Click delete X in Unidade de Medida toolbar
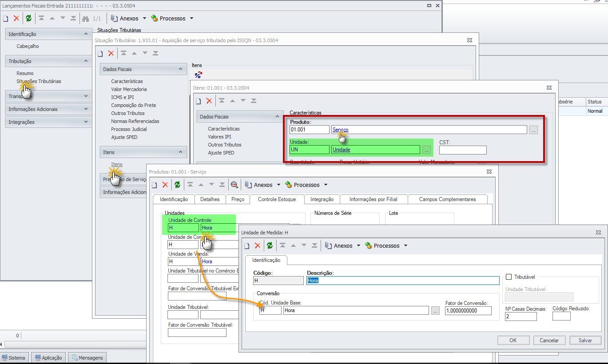Image resolution: width=608 pixels, height=364 pixels. [257, 245]
